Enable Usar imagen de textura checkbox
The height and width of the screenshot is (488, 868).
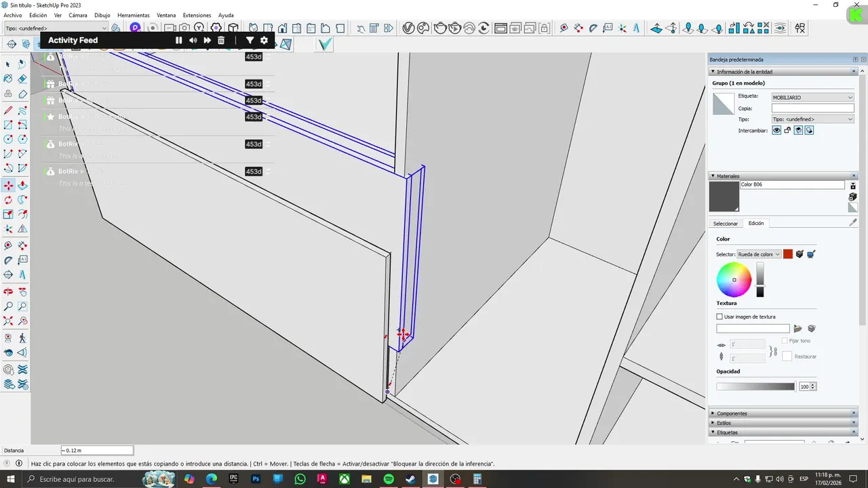tap(719, 317)
